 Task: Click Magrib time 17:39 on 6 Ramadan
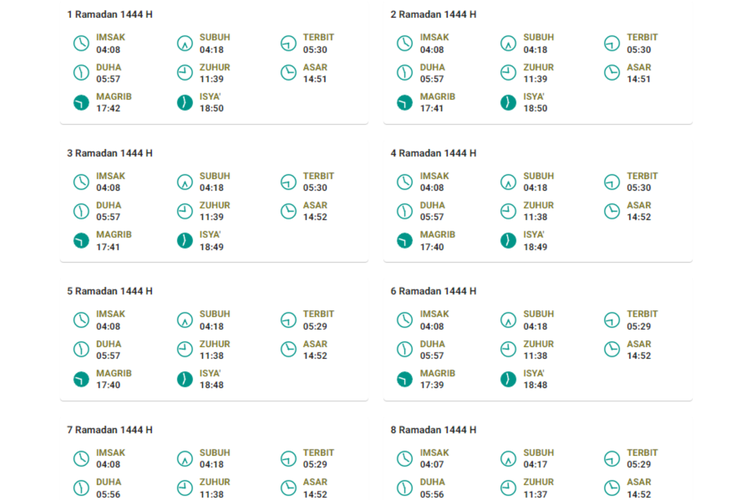pos(432,385)
